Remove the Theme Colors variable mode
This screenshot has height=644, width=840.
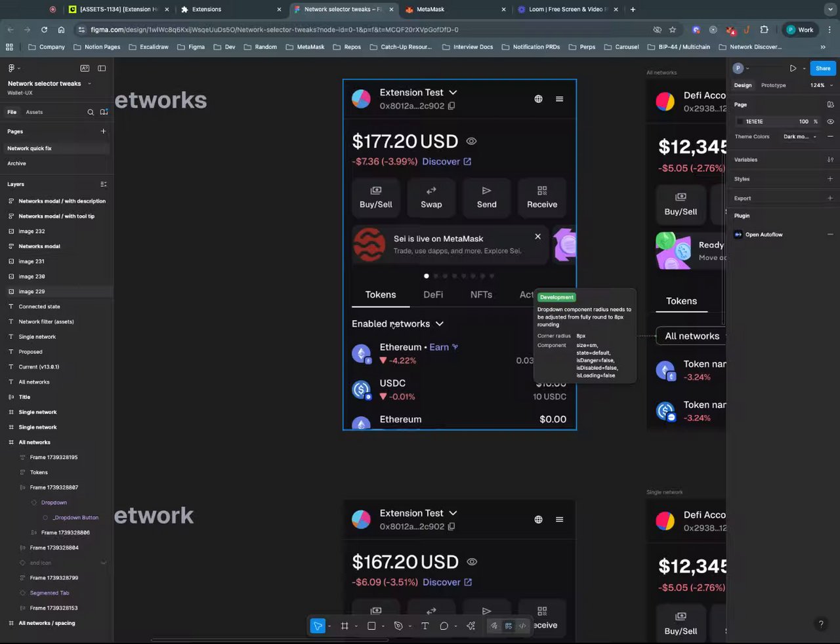(x=830, y=136)
